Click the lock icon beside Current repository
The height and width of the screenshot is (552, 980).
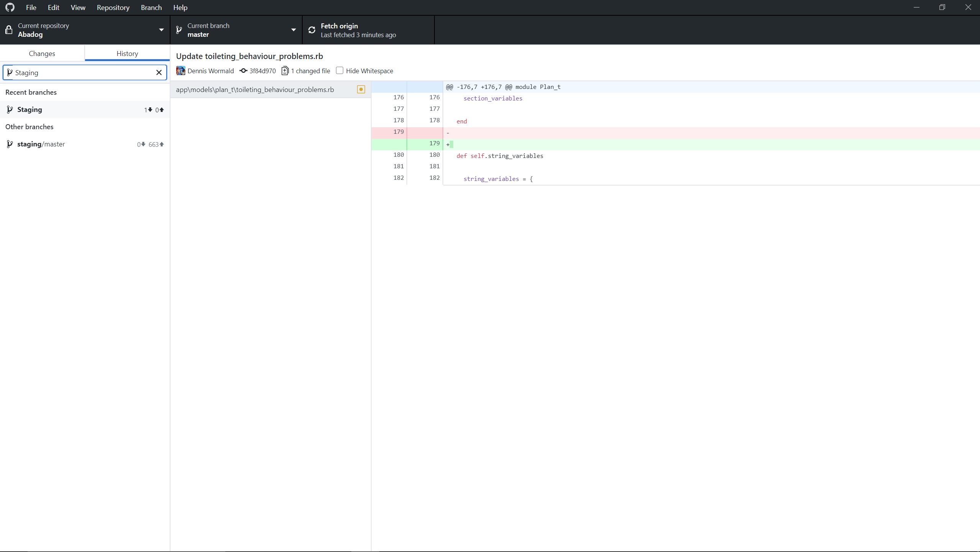coord(9,30)
